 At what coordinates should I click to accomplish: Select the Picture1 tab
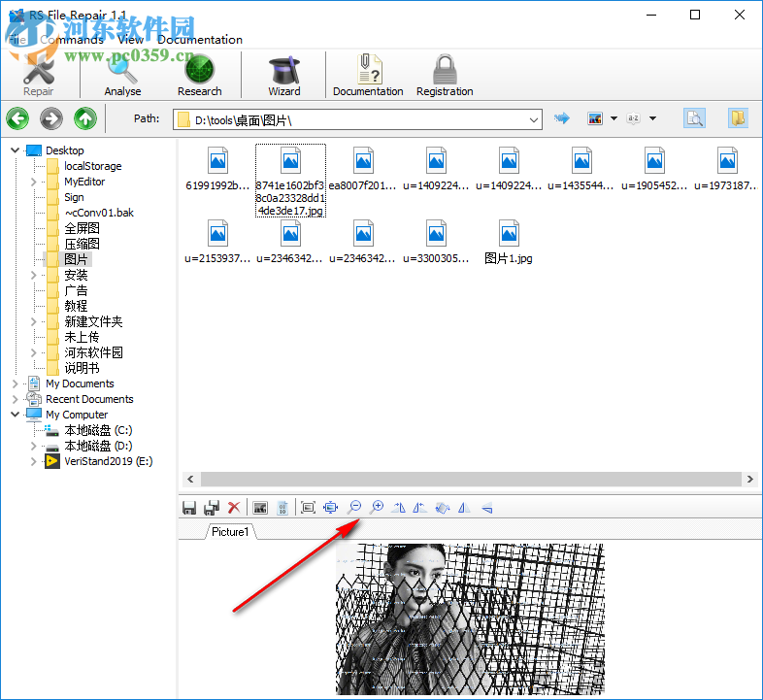[x=230, y=532]
